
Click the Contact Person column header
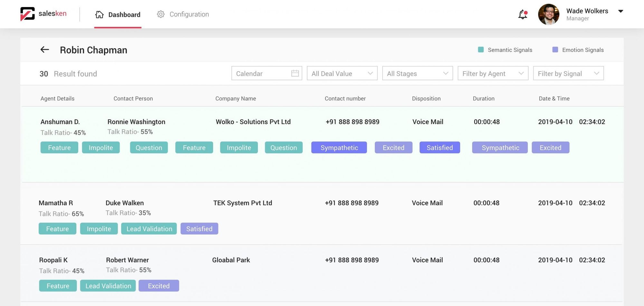tap(133, 99)
